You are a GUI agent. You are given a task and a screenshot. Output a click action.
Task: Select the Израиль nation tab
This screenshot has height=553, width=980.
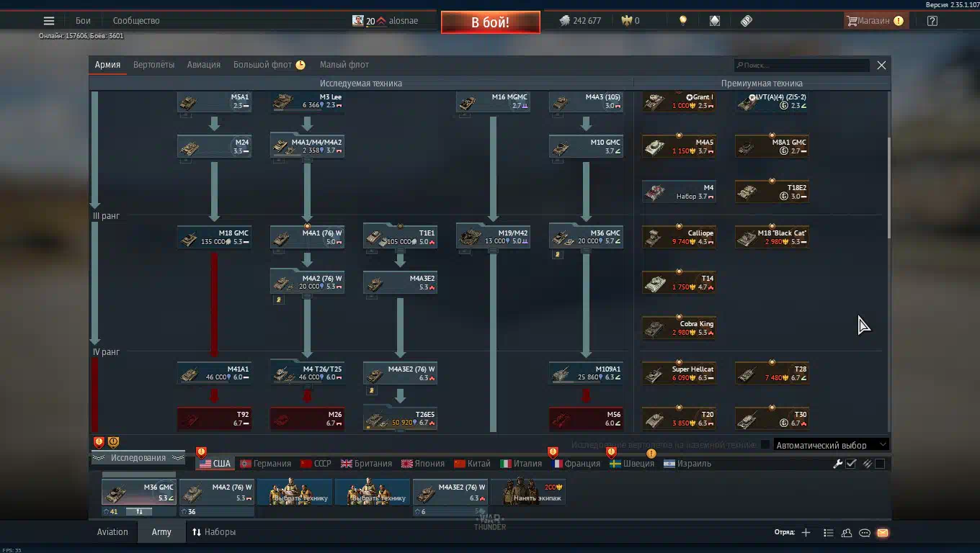click(x=687, y=464)
